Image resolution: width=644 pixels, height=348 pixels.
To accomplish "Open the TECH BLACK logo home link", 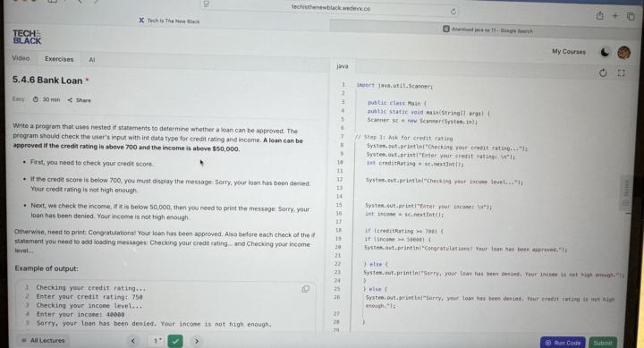I will tap(27, 37).
